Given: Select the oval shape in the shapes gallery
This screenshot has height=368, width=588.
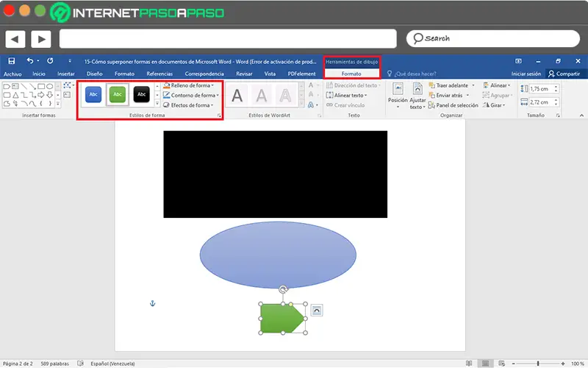Looking at the screenshot, I should 49,86.
